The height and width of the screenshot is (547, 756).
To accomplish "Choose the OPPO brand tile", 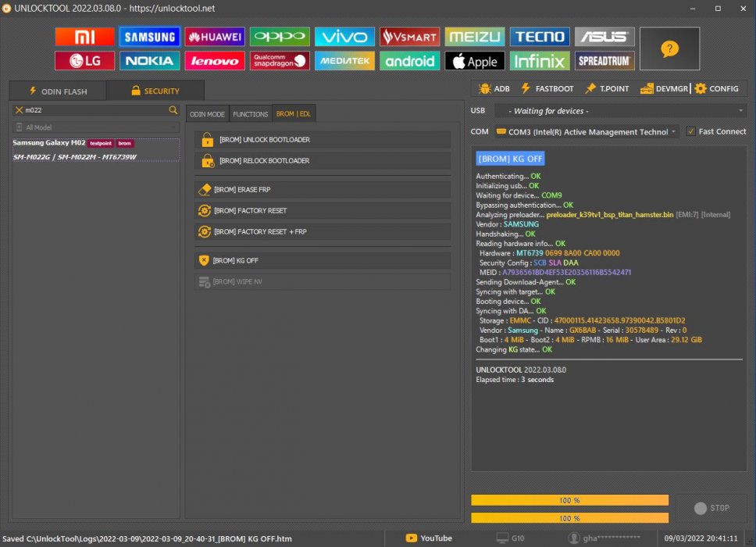I will 280,37.
